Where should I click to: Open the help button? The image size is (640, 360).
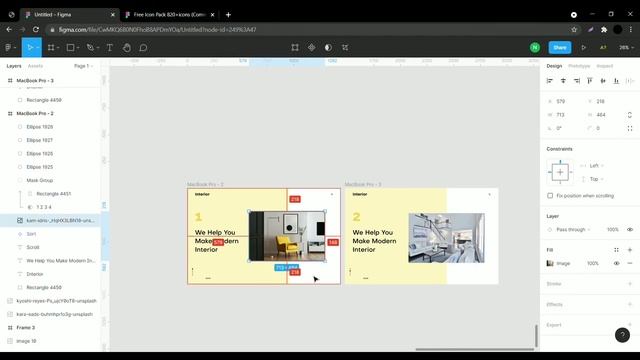622,335
